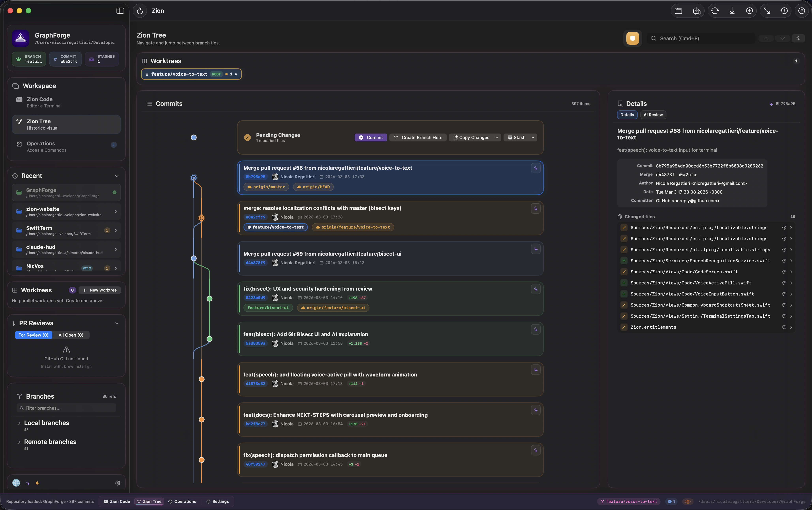The width and height of the screenshot is (812, 510).
Task: Select the feature/voice-to-text ROOT worktree chip
Action: click(x=191, y=74)
